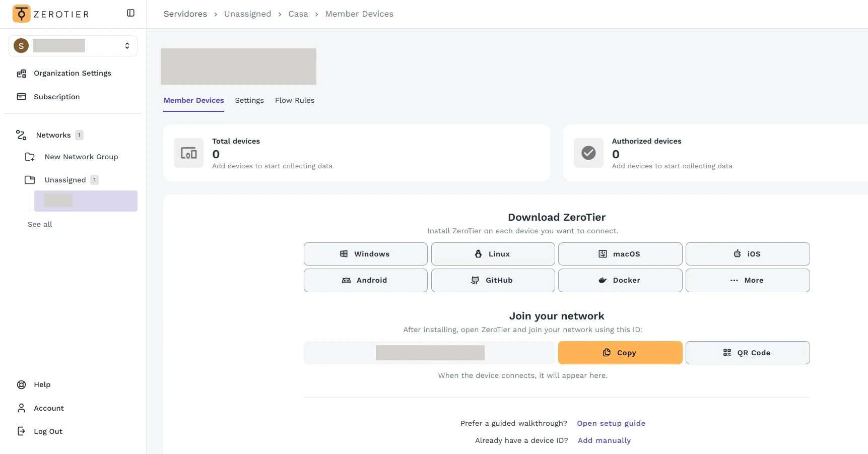Go to Unassigned breadcrumb
Screen dimensions: 868x454
tap(247, 14)
